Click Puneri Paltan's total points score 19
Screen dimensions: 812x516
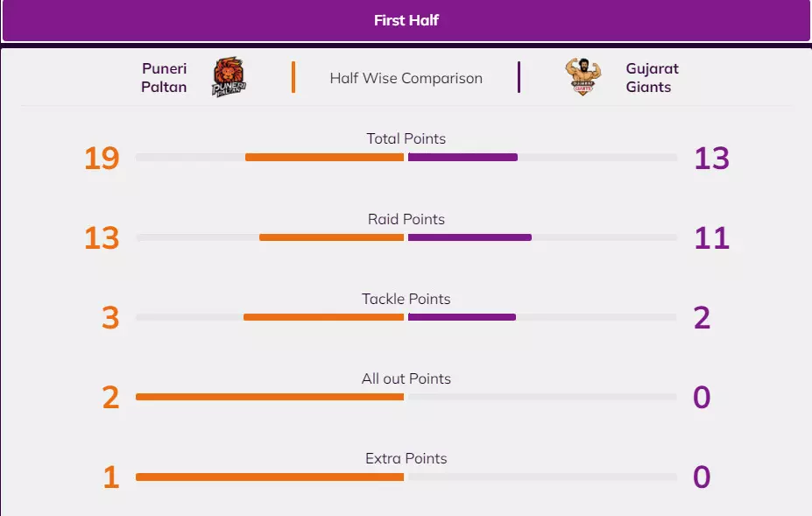pos(102,159)
